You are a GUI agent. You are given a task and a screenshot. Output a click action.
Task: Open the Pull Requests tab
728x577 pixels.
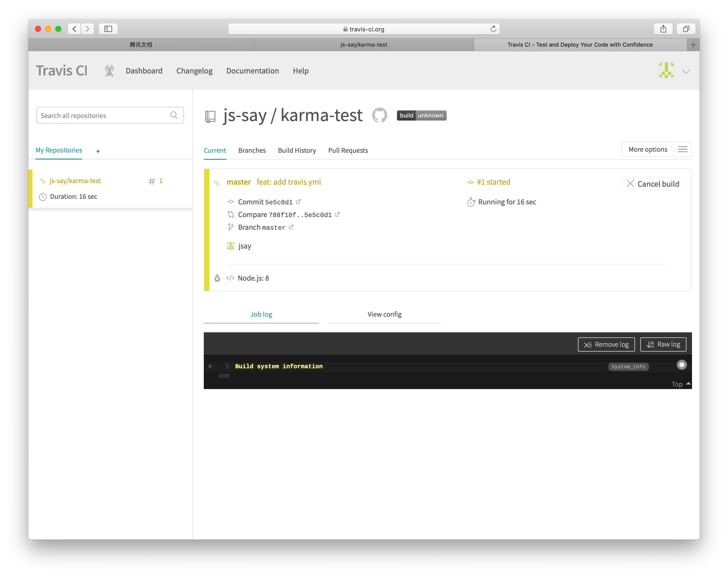click(348, 150)
